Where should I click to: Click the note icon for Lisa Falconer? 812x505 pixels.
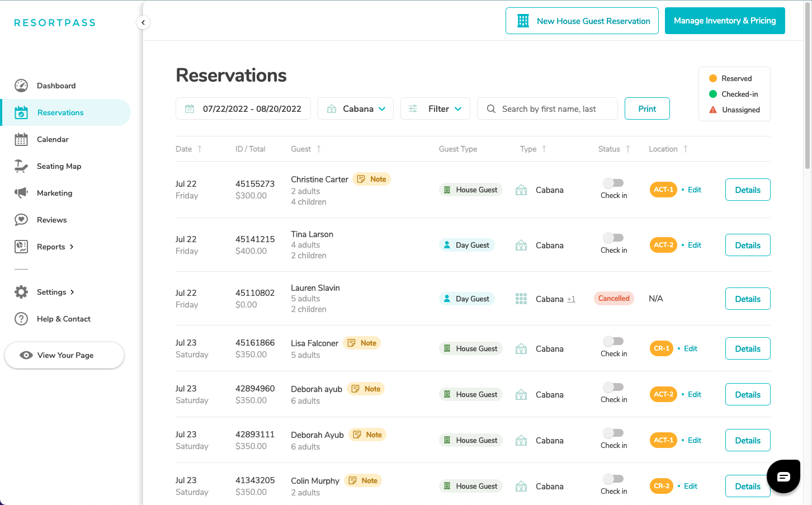pyautogui.click(x=352, y=343)
